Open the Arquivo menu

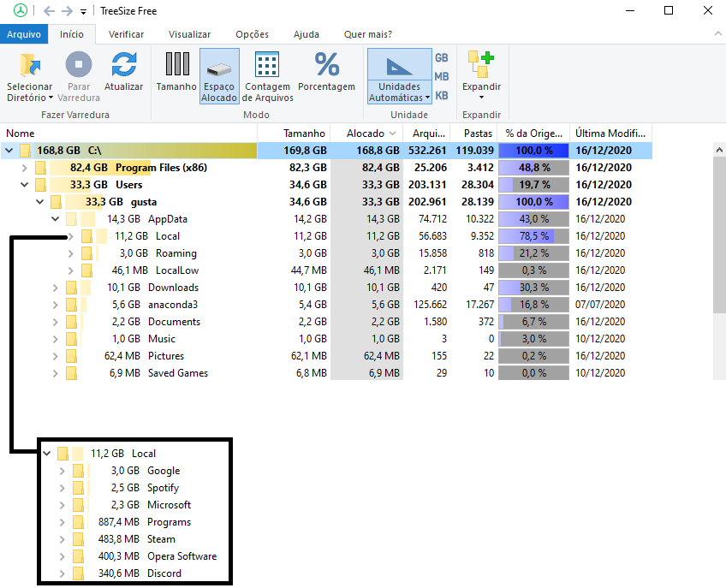24,34
